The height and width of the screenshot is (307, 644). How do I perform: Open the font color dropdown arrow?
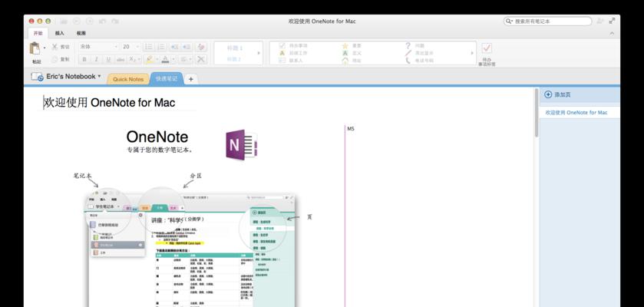[173, 60]
